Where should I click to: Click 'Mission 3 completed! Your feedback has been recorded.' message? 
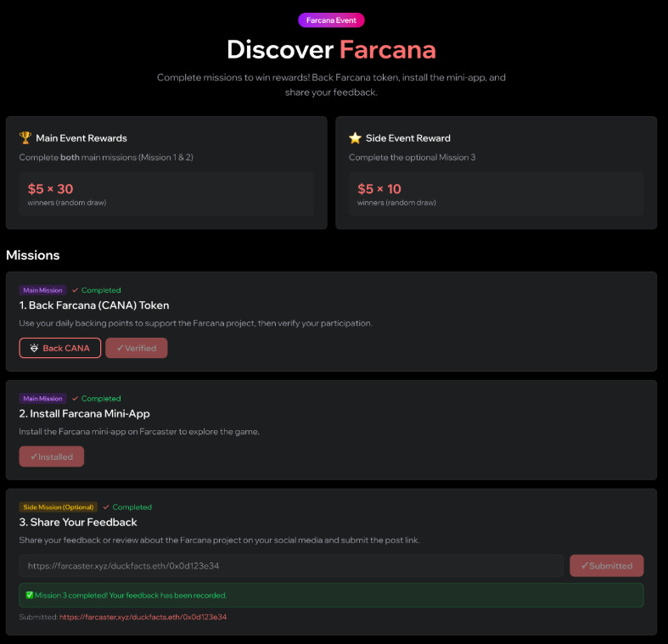pyautogui.click(x=131, y=595)
